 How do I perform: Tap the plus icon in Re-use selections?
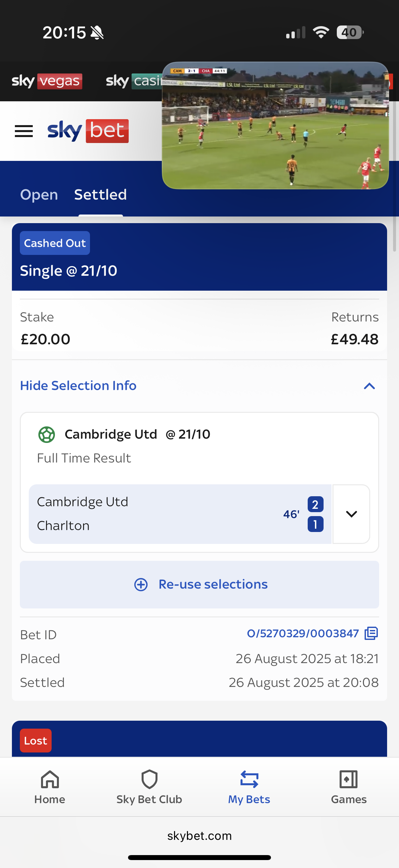(141, 584)
